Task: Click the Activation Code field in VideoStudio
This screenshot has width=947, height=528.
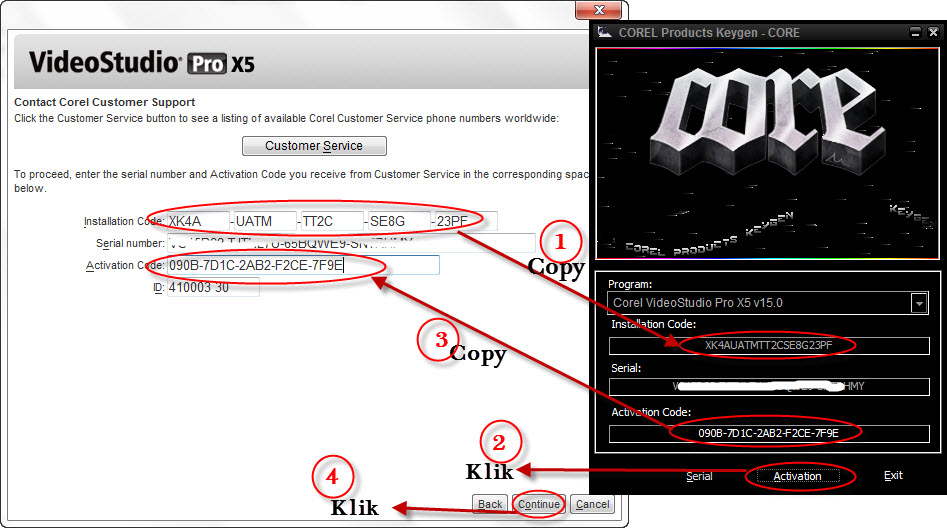Action: click(x=303, y=265)
